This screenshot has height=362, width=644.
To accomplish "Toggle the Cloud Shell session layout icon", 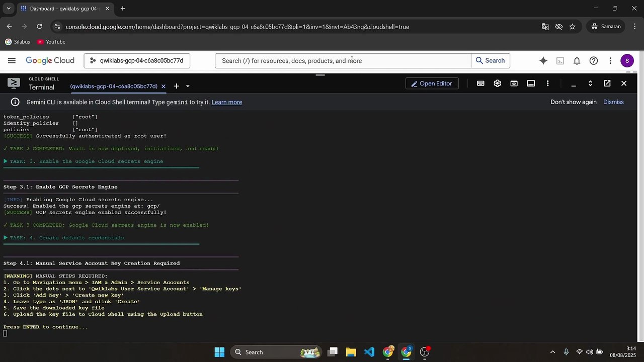I will click(x=531, y=83).
